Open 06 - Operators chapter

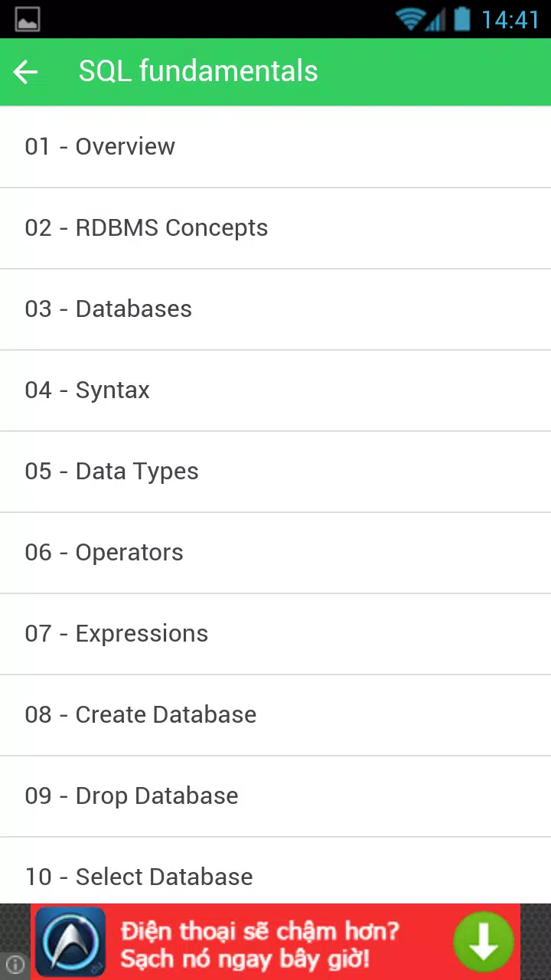[x=275, y=553]
